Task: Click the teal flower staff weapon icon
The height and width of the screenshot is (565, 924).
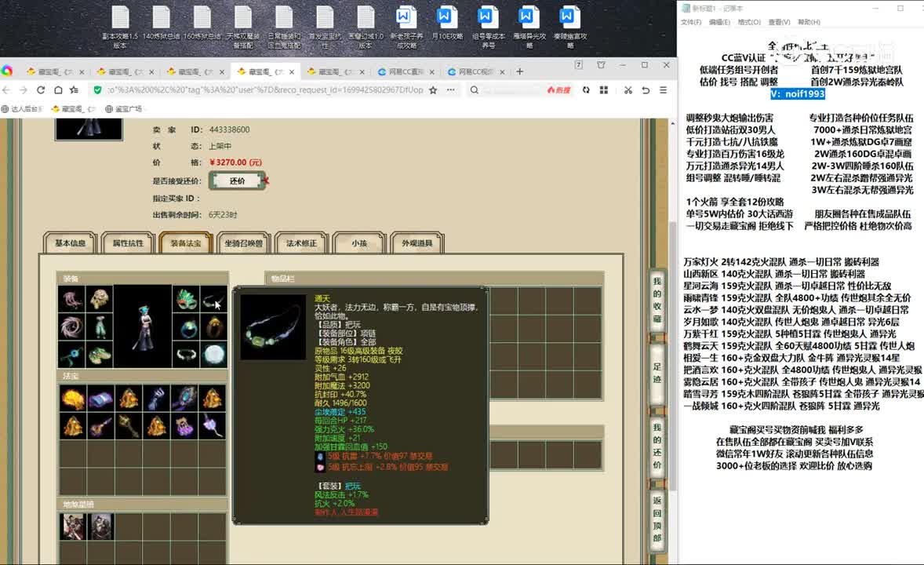Action: (72, 355)
